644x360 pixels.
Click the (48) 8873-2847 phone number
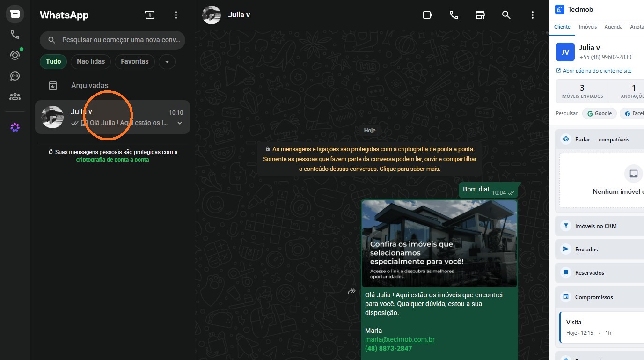coord(388,348)
